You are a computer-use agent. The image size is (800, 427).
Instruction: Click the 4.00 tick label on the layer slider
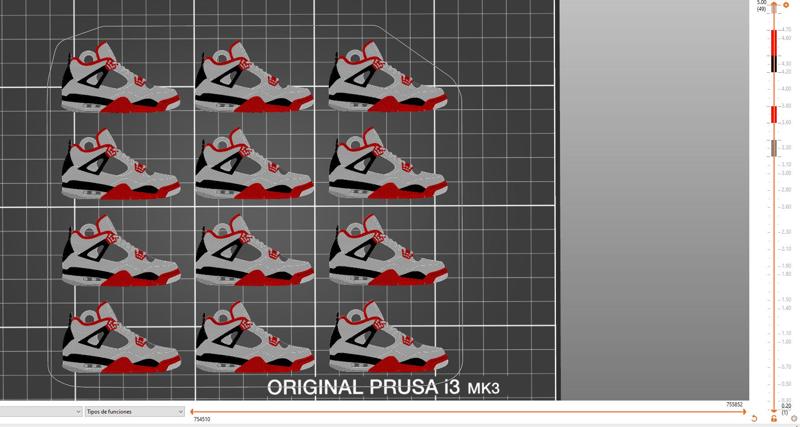[786, 89]
